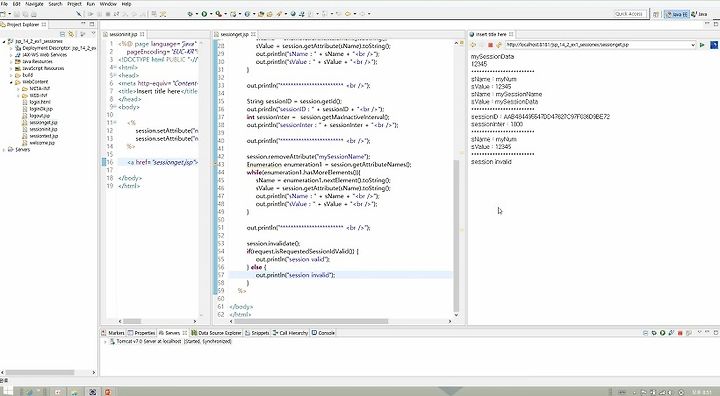Switch to the Java EE perspective
Image resolution: width=720 pixels, height=396 pixels.
tap(678, 14)
